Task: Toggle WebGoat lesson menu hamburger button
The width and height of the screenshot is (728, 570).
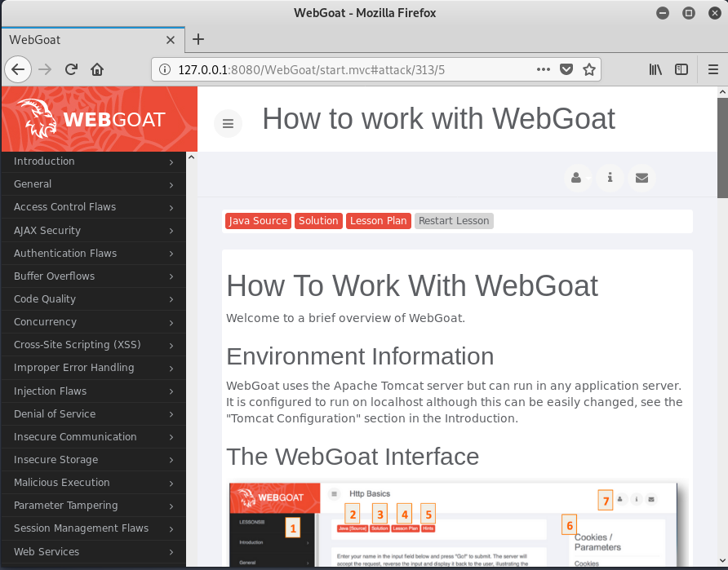Action: point(228,123)
